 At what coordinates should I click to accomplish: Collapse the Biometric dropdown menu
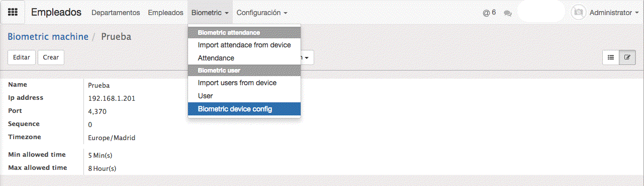(x=210, y=13)
